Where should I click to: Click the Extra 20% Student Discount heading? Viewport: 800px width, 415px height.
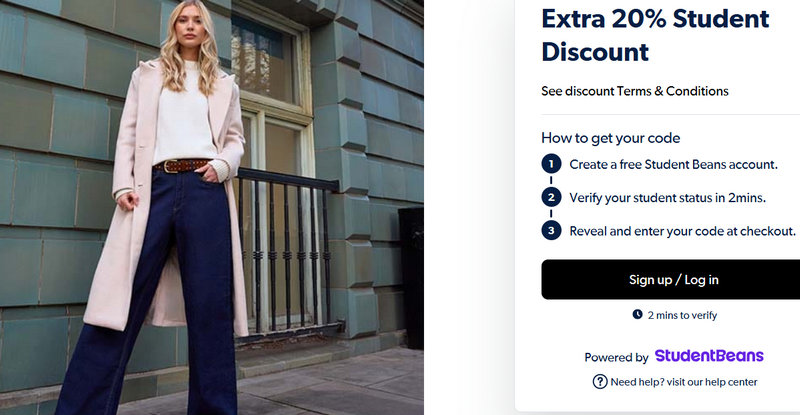point(655,34)
